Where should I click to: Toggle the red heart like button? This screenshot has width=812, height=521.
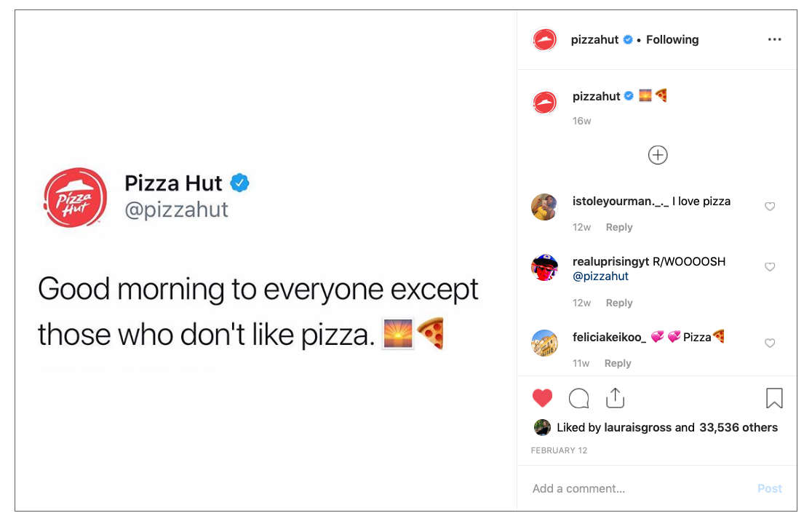pos(542,398)
